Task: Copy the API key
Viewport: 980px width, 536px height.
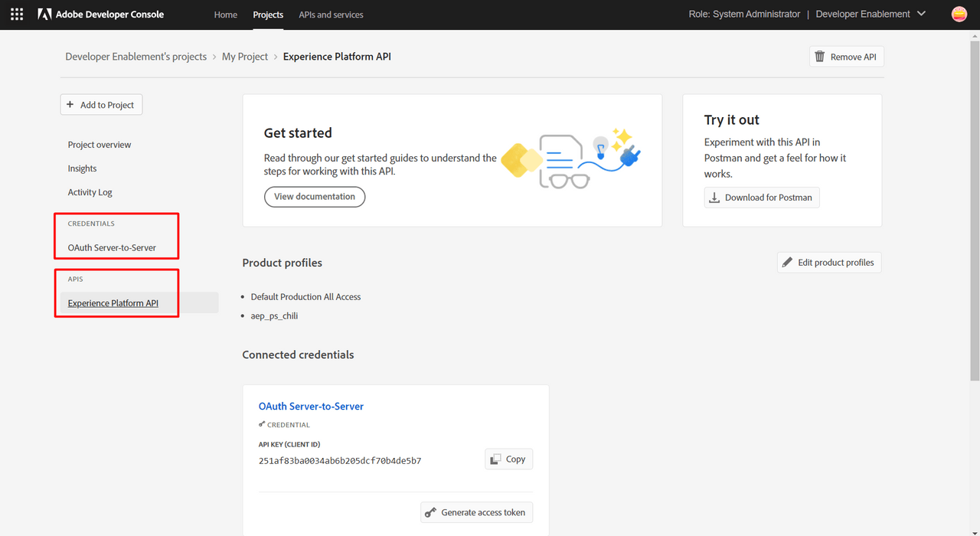Action: (x=508, y=459)
